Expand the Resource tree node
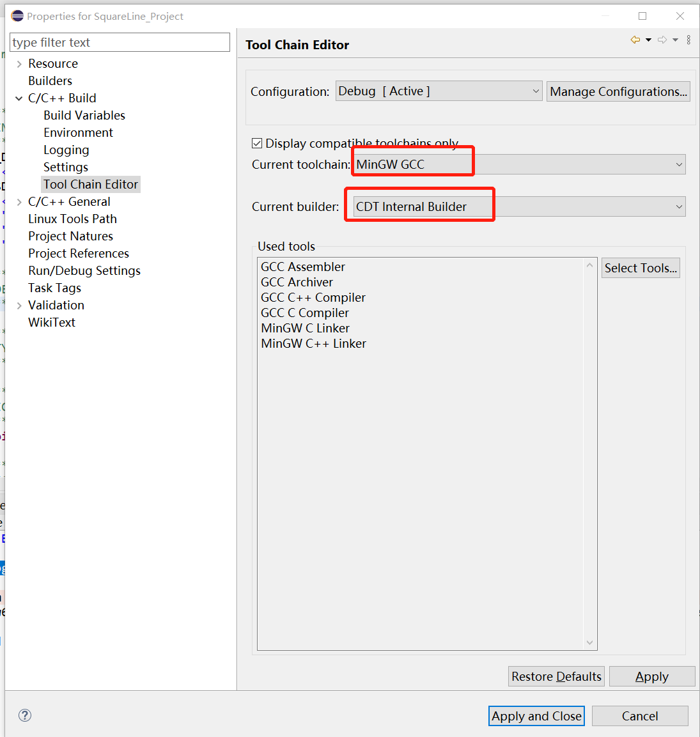Screen dimensions: 700x737 coord(19,64)
